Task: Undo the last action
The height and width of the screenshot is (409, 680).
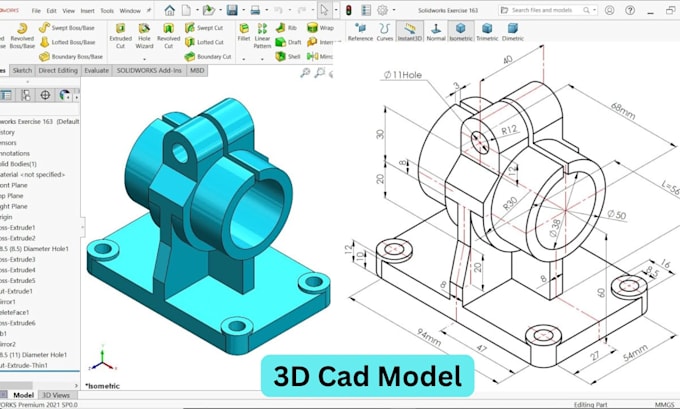Action: click(x=278, y=10)
